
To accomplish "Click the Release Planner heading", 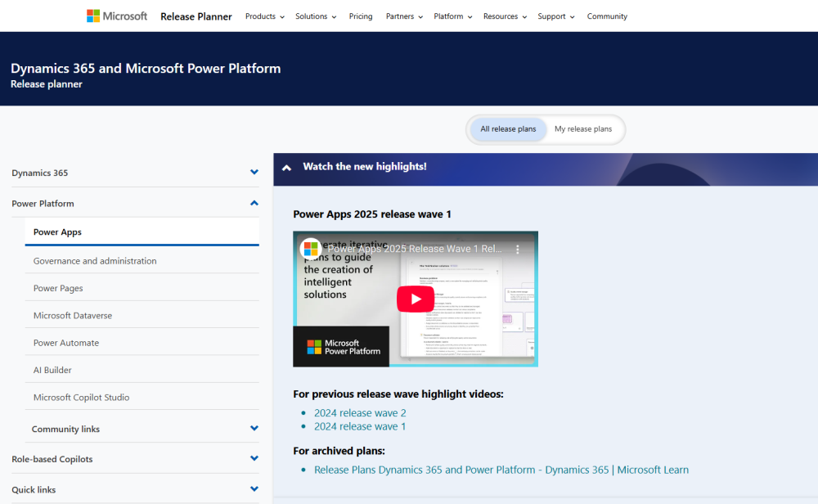I will click(x=196, y=16).
